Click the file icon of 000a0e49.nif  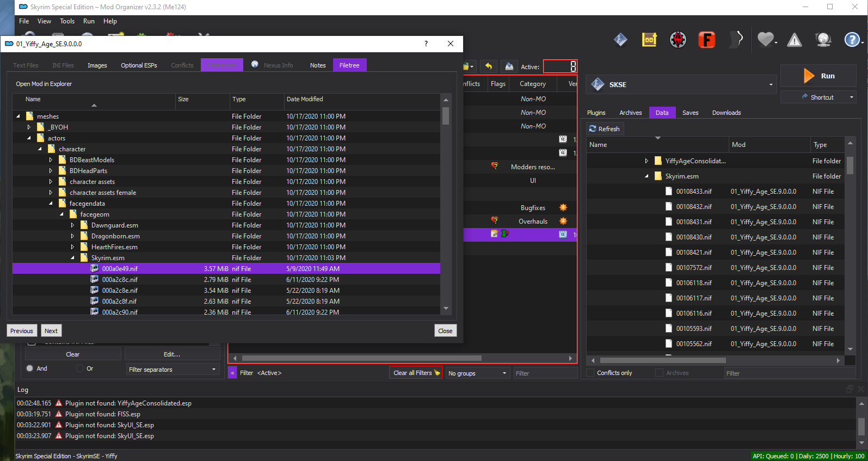click(95, 268)
